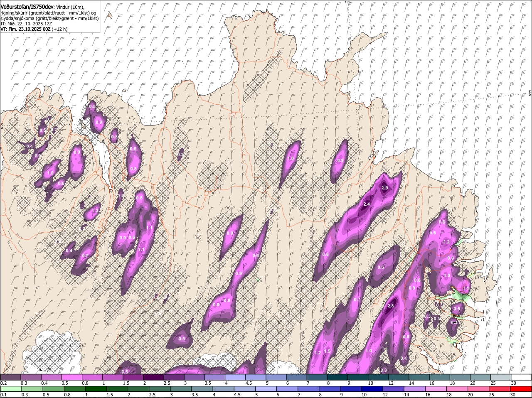Viewport: 532px width, 398px height.
Task: Select the upper legend swatch starting at 6
Action: (296, 377)
